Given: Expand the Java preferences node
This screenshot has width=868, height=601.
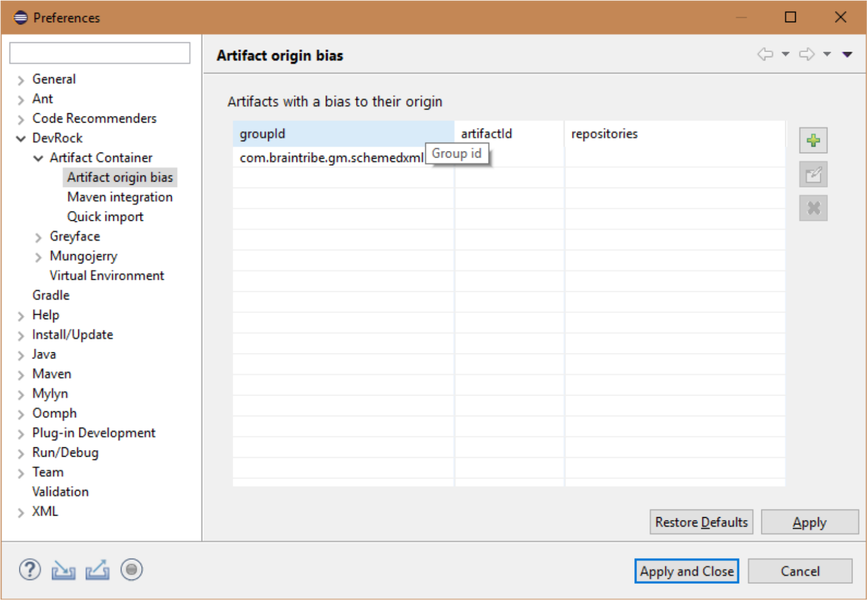Looking at the screenshot, I should pyautogui.click(x=21, y=355).
